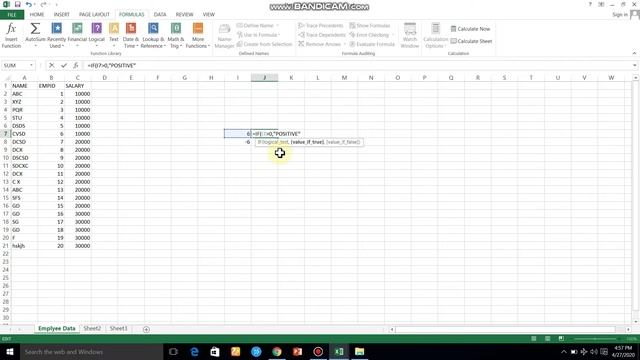The width and height of the screenshot is (640, 360).
Task: Open Date & Time functions
Action: coord(131,35)
